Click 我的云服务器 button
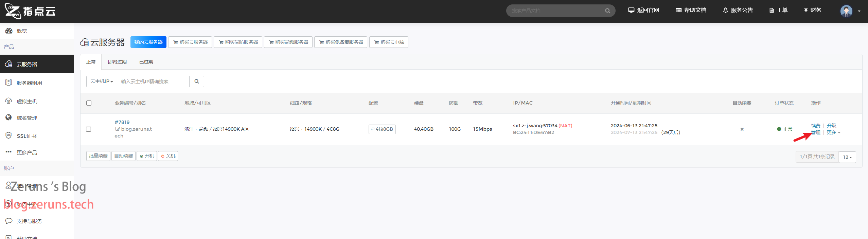The height and width of the screenshot is (239, 868). click(148, 42)
